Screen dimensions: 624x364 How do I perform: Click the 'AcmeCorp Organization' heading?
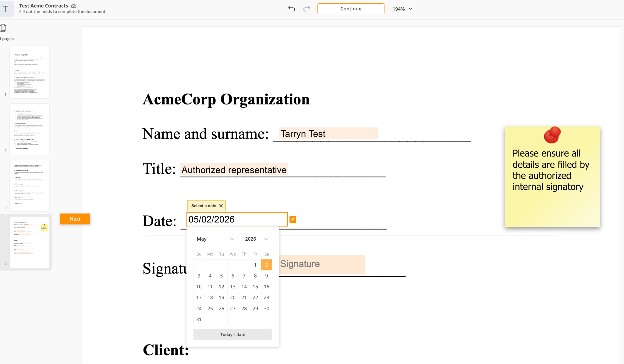pos(226,99)
